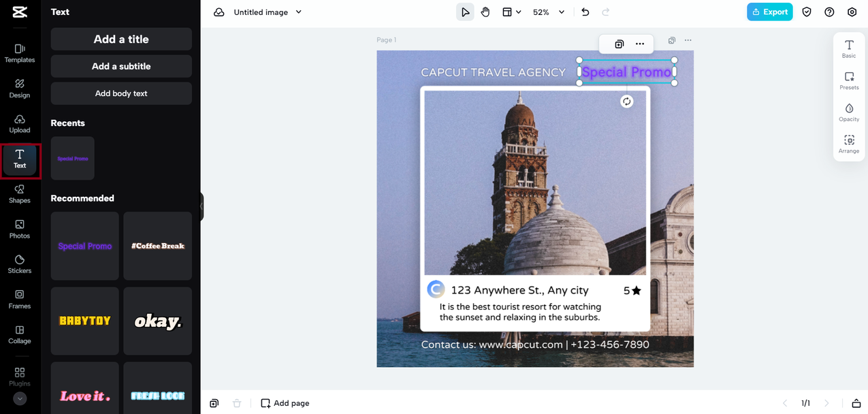
Task: Choose #Coffee Break text style
Action: click(158, 246)
